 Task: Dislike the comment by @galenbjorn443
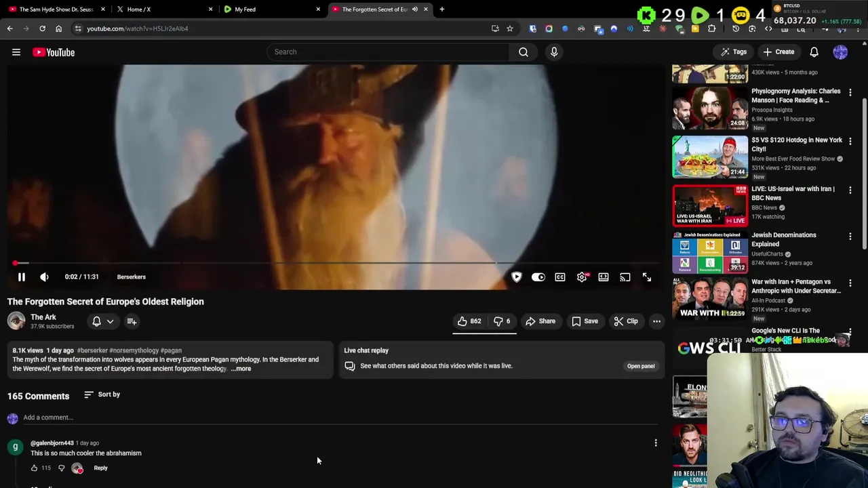[61, 468]
